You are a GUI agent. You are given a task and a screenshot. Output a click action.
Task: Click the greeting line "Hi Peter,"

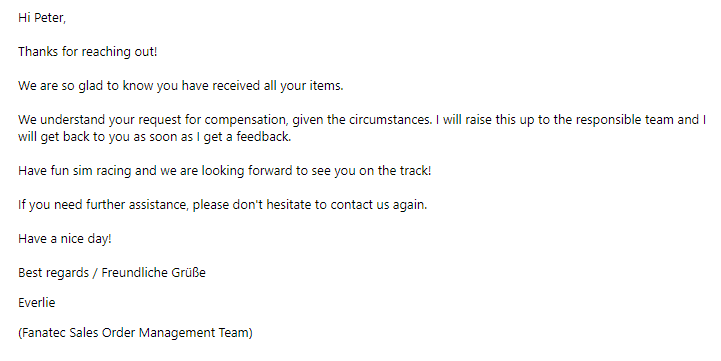coord(42,18)
